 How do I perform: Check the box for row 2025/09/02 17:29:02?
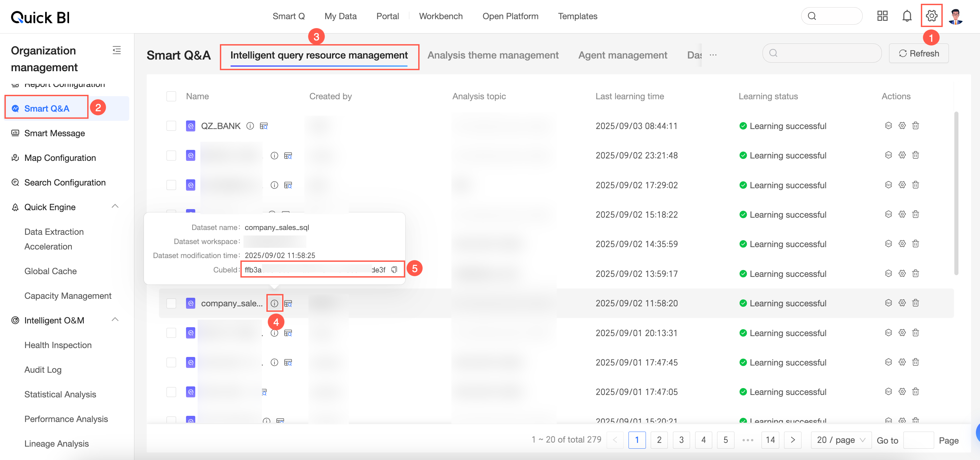pyautogui.click(x=171, y=185)
